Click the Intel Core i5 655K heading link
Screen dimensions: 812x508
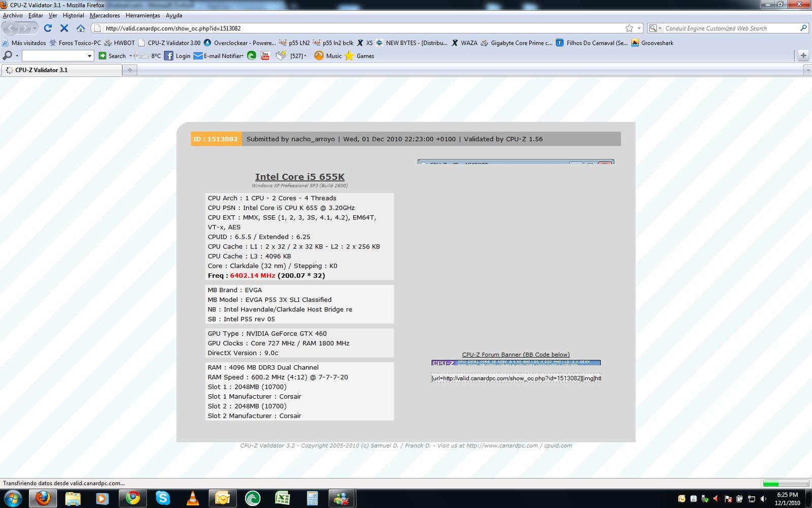[299, 177]
